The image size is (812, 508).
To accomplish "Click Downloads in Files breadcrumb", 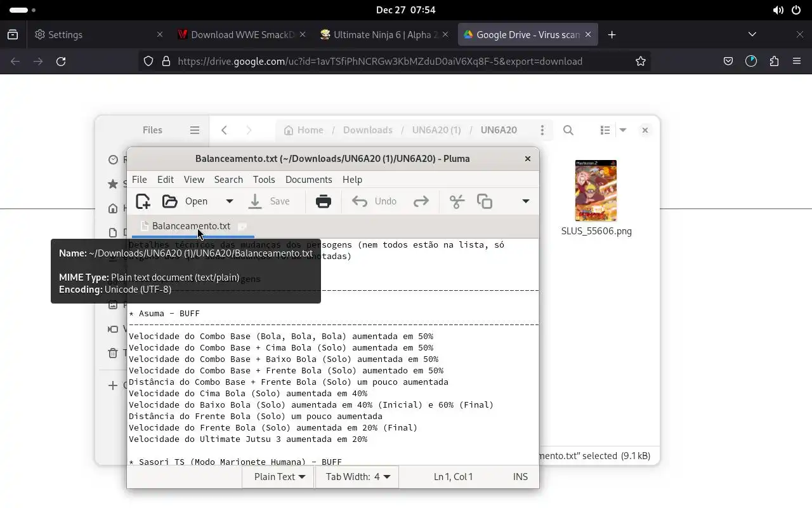I will coord(368,130).
